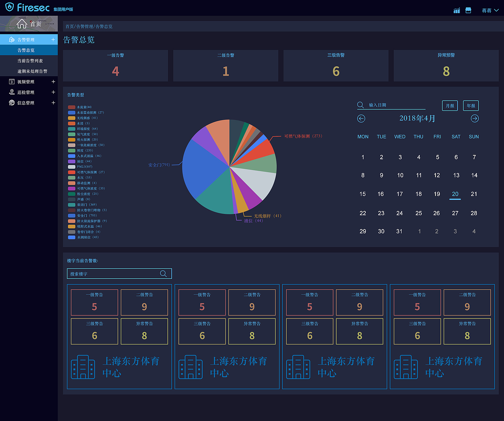Image resolution: width=504 pixels, height=421 pixels.
Task: Toggle 一氧化碳浓度 (50) legend entry
Action: 86,145
